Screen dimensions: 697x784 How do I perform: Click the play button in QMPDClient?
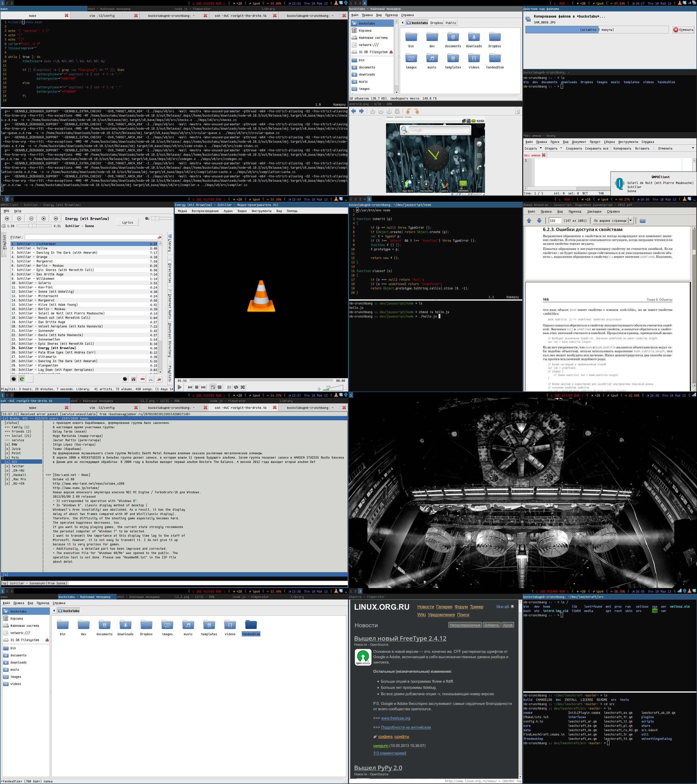19,218
